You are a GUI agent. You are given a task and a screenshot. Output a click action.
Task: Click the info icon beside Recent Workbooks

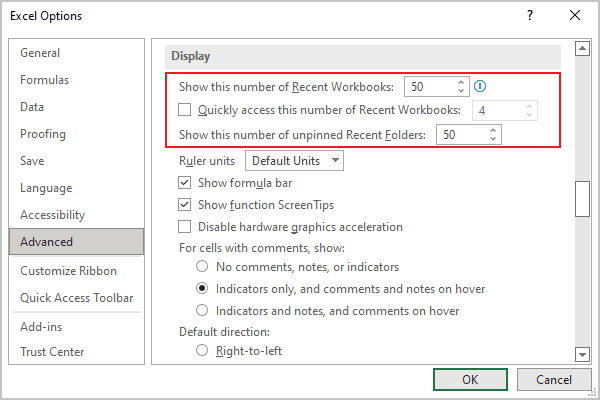tap(480, 87)
